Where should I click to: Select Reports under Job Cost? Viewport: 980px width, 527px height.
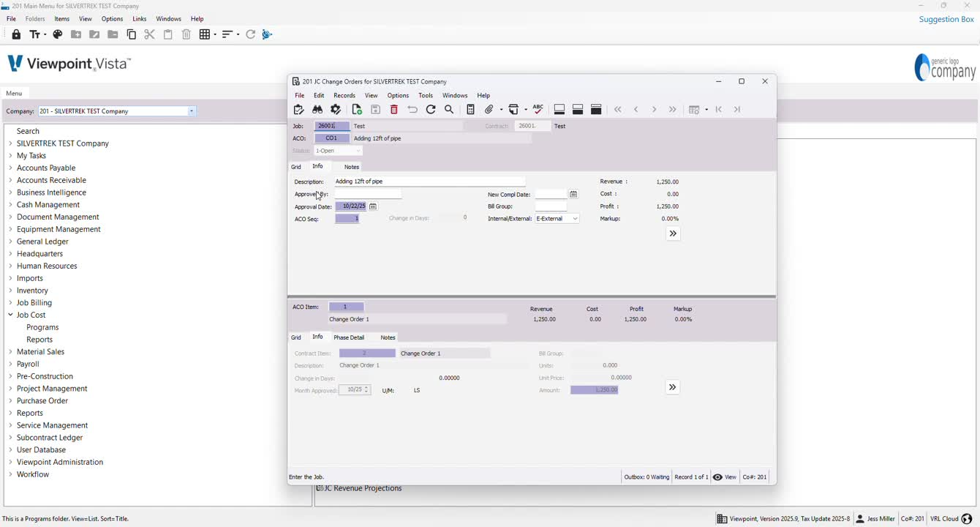[x=39, y=340]
